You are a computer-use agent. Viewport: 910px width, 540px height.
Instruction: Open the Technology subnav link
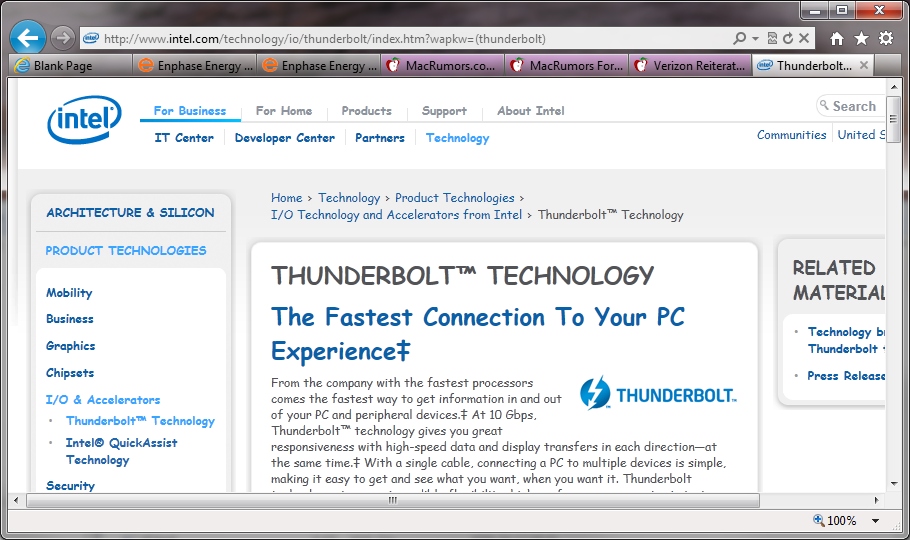tap(457, 138)
